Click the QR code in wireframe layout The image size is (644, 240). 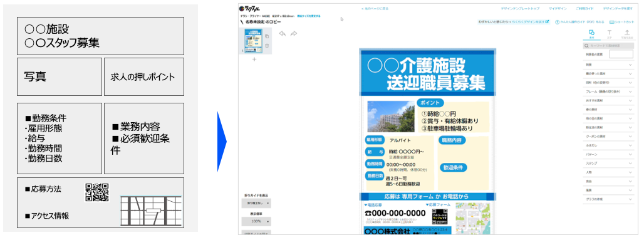97,192
